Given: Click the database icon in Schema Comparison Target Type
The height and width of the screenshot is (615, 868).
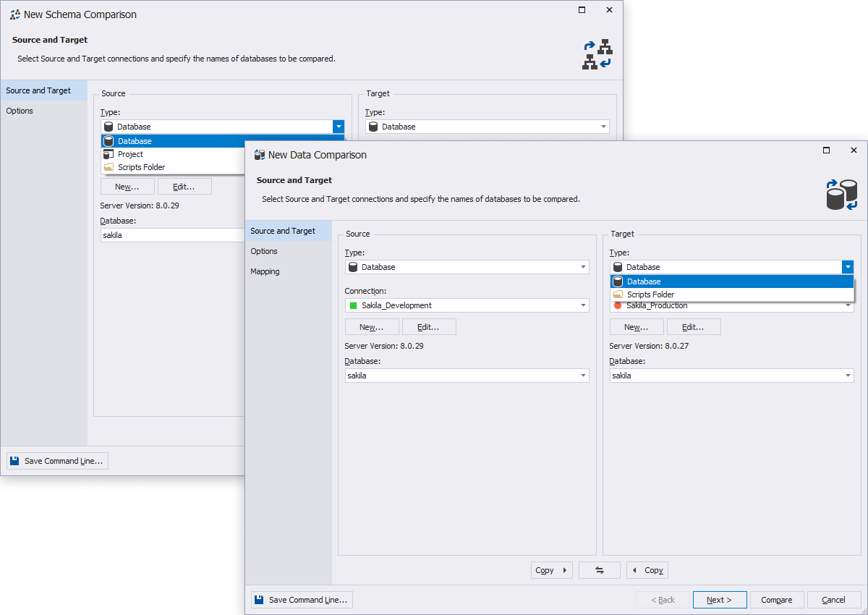Looking at the screenshot, I should (373, 127).
